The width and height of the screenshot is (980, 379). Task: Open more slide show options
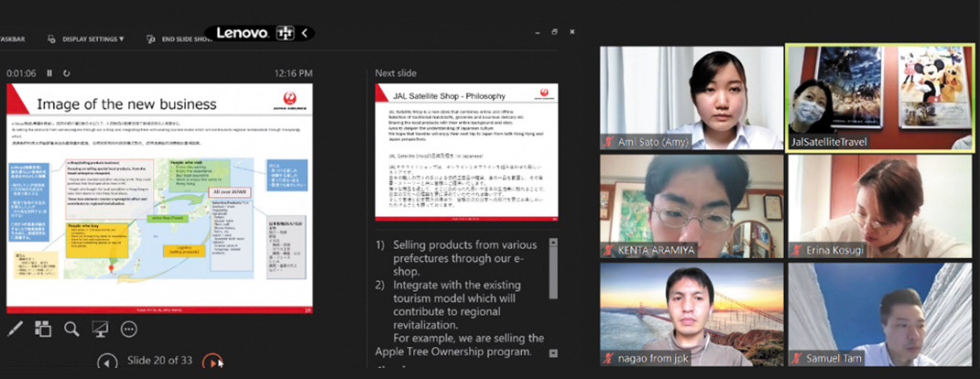129,329
